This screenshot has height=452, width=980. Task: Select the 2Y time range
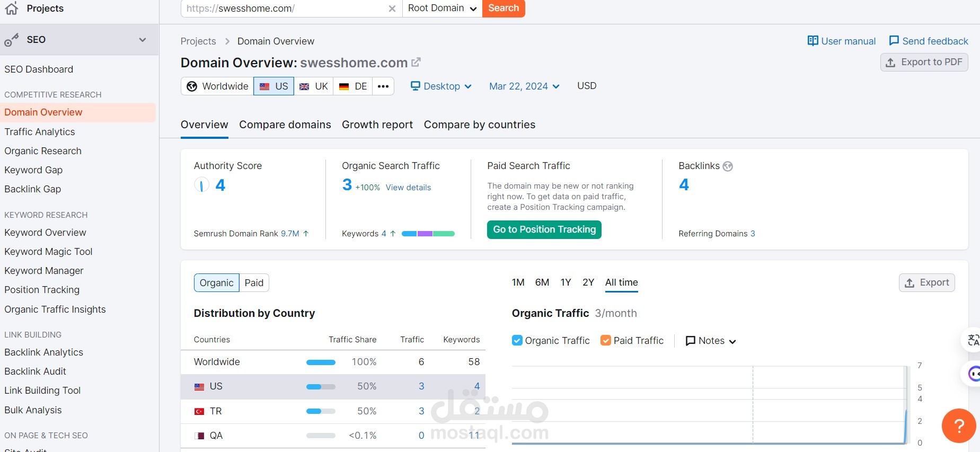click(x=588, y=282)
